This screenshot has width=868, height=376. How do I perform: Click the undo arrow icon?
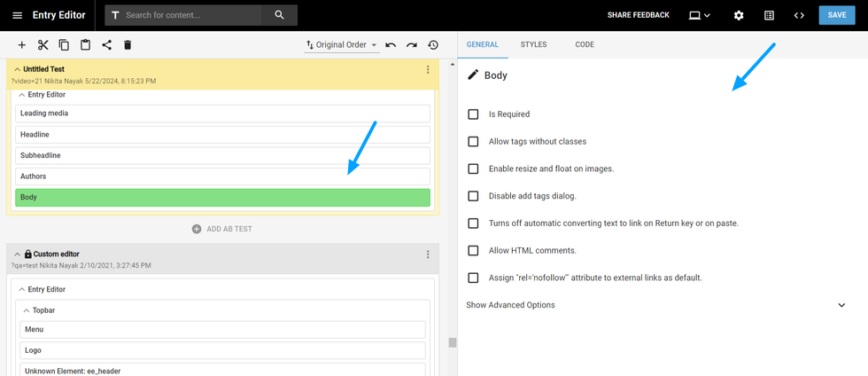coord(391,45)
